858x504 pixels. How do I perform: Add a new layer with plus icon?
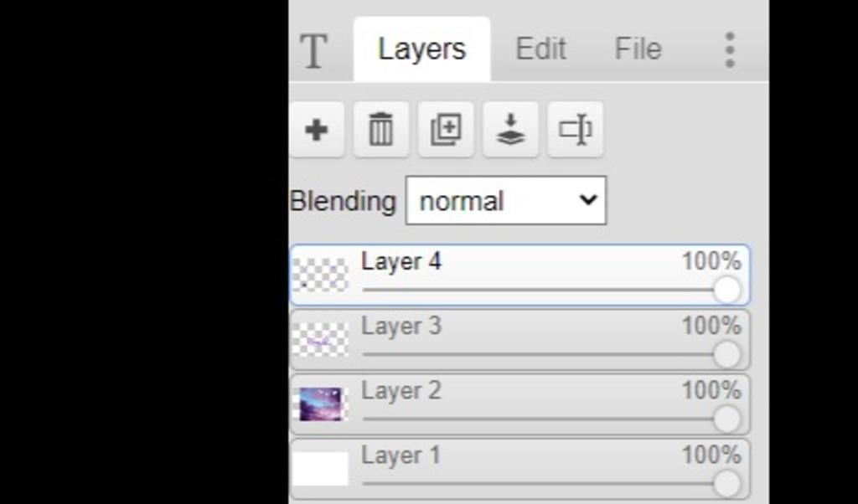tap(316, 130)
